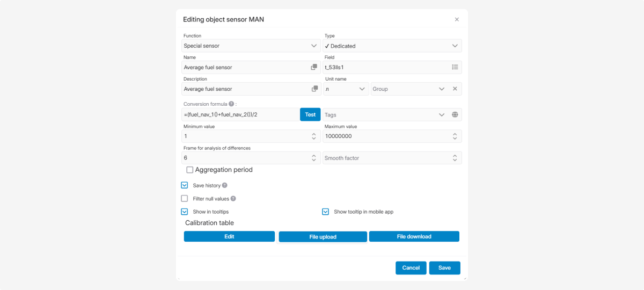Expand the Function dropdown
The height and width of the screenshot is (290, 644).
pos(314,46)
